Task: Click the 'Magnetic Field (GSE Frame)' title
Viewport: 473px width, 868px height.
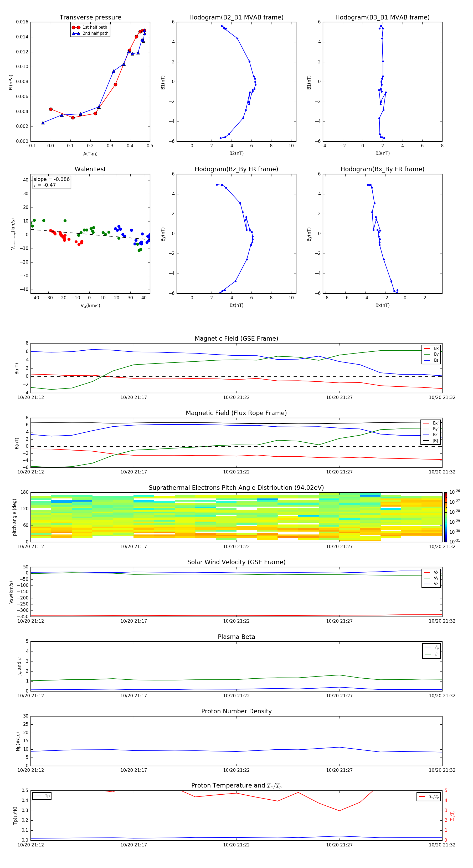Action: (236, 339)
